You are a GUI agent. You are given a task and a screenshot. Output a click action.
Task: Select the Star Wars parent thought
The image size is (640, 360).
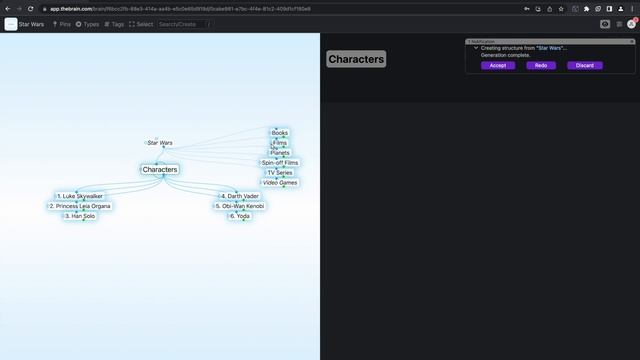point(160,143)
